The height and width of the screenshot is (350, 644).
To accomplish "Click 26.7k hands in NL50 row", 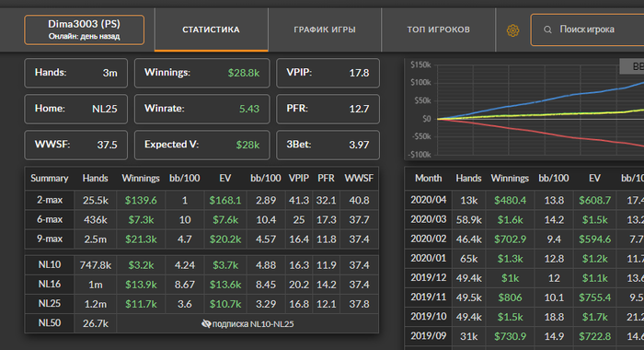I will [x=96, y=323].
